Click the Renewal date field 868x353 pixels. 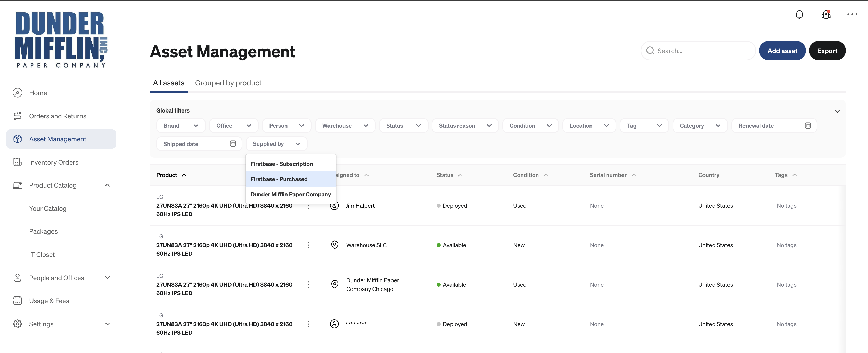coord(774,125)
